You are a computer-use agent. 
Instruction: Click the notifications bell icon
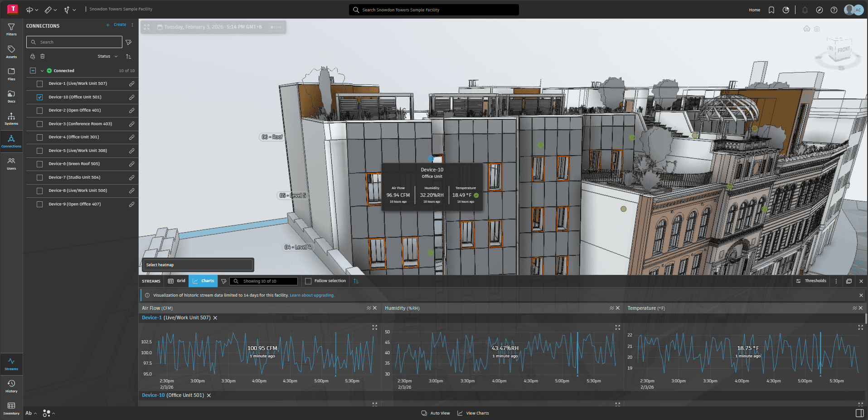(805, 10)
